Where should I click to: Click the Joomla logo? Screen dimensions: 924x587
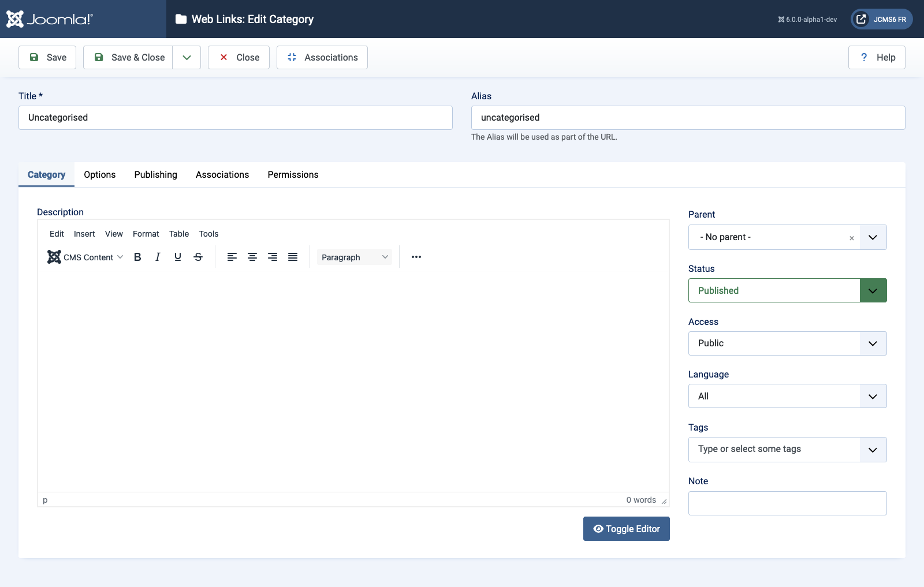(50, 19)
